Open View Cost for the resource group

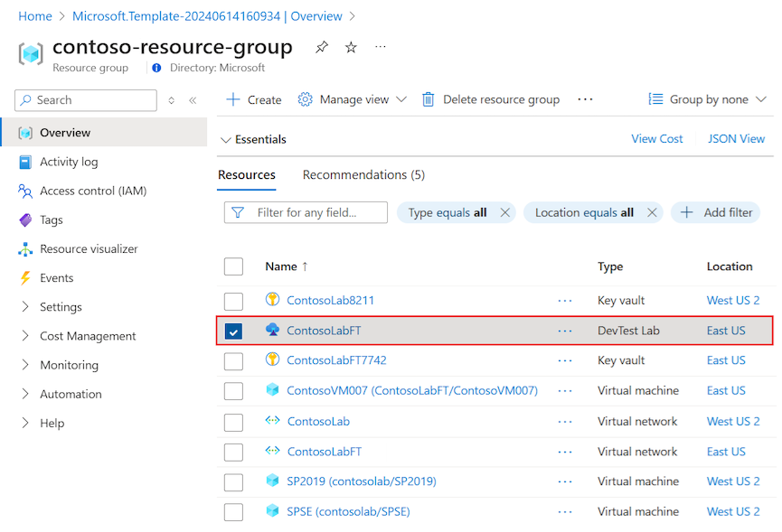(657, 138)
